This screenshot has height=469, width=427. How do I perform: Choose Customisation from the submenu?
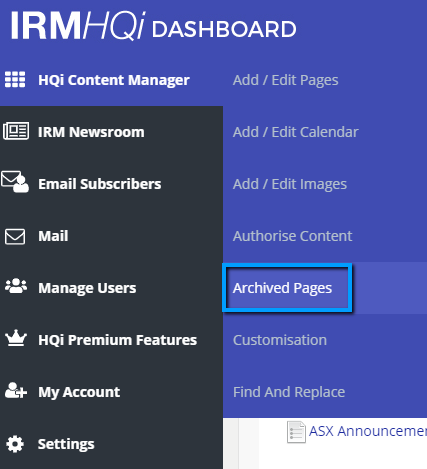coord(280,340)
